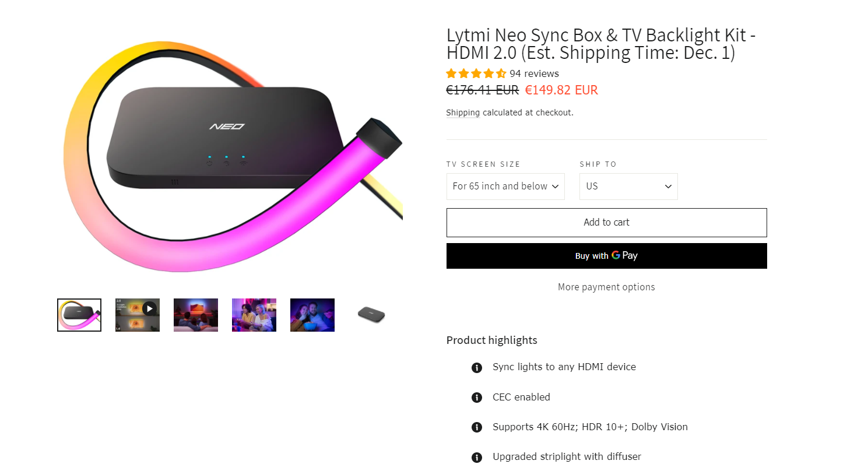
Task: Open More payment options
Action: [606, 287]
